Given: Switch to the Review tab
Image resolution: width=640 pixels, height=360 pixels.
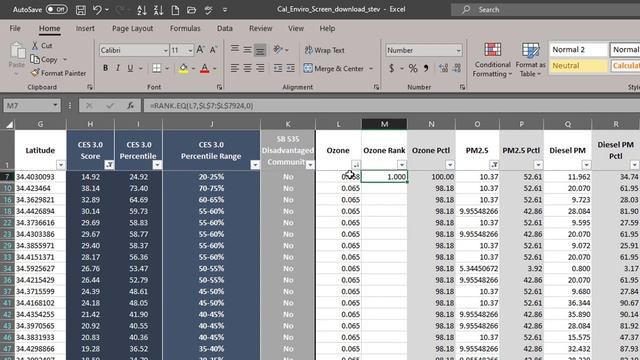Looking at the screenshot, I should click(260, 28).
